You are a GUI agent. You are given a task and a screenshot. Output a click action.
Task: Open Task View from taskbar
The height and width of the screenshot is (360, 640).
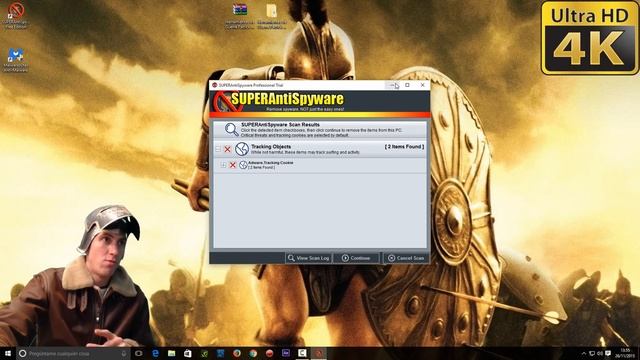coord(139,353)
